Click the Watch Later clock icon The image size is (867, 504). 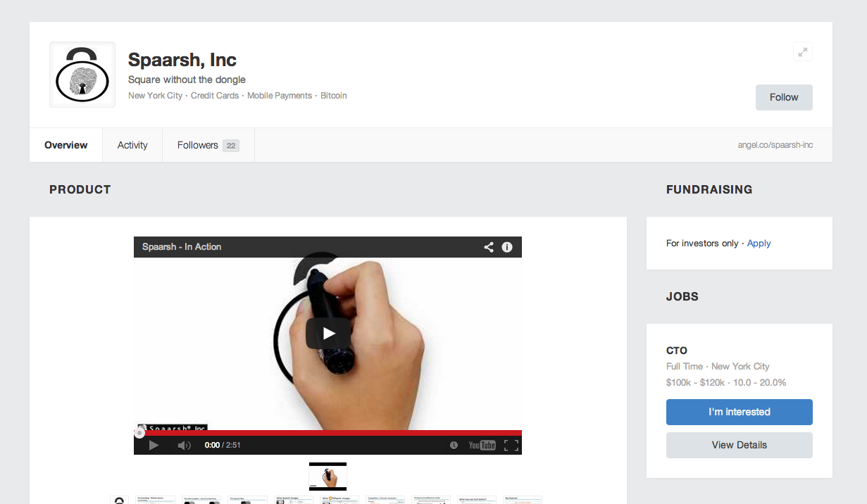454,445
